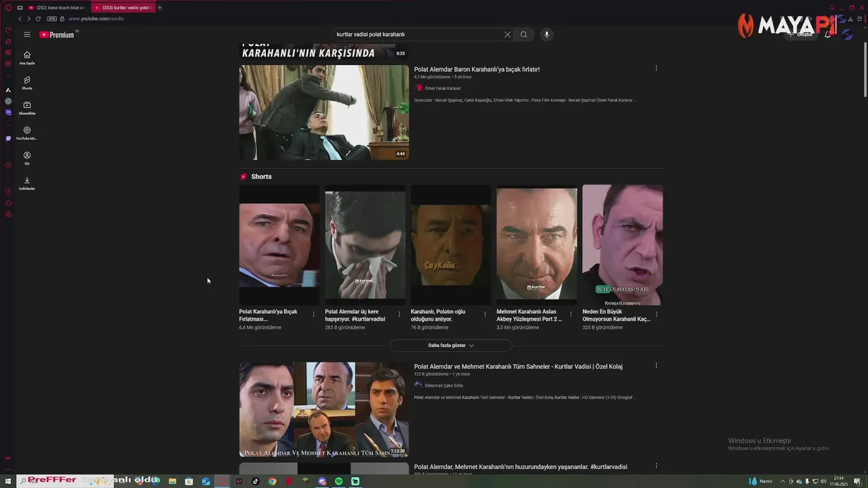The image size is (868, 488).
Task: Open browser easy setup settings icon
Action: coord(859,19)
